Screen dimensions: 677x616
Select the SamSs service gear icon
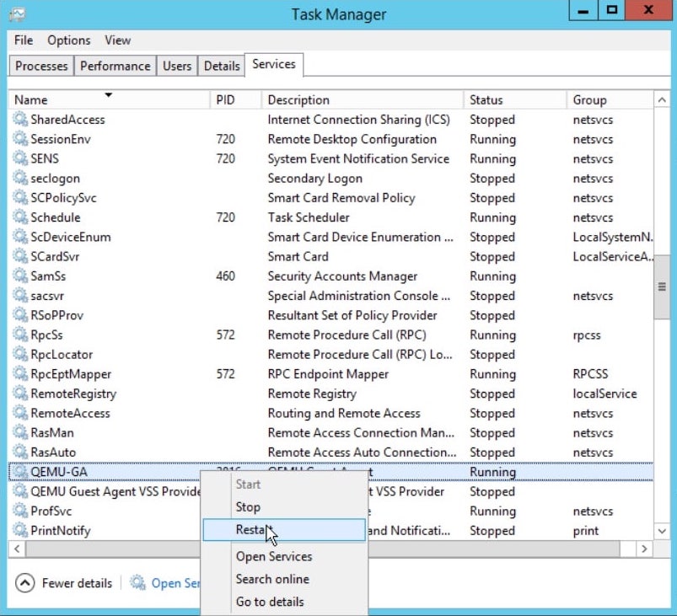[20, 276]
